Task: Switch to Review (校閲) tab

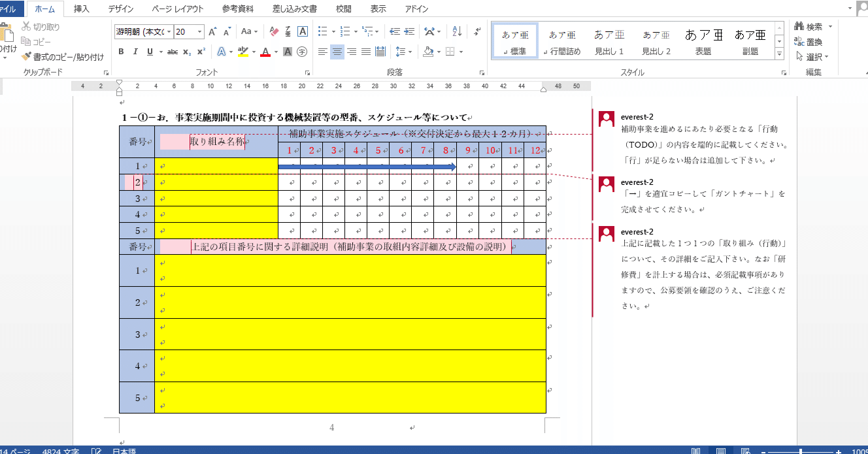Action: point(343,9)
